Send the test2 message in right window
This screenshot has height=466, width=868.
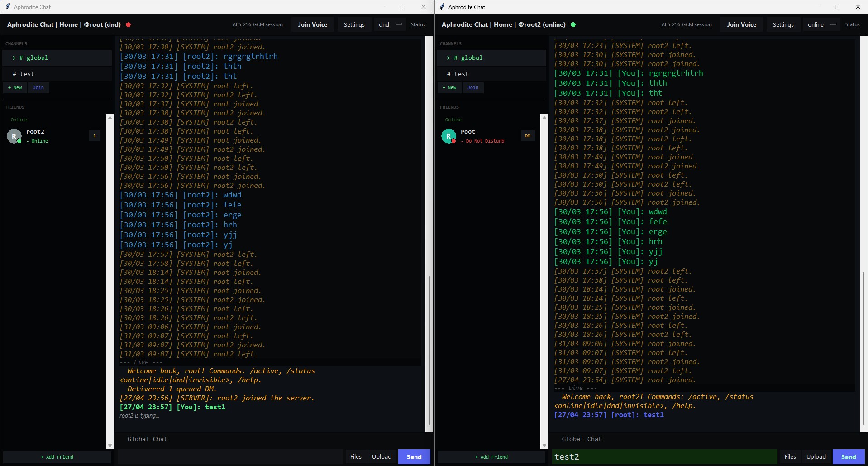(x=849, y=456)
